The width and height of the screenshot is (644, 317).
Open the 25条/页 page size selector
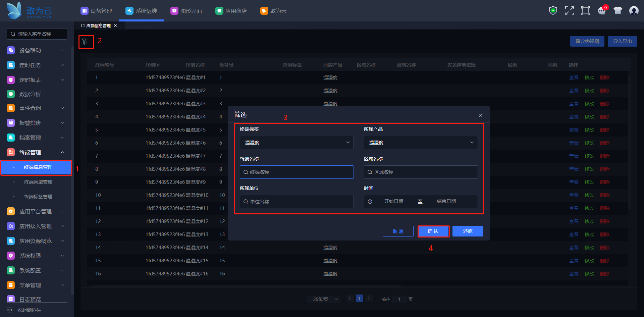click(324, 299)
